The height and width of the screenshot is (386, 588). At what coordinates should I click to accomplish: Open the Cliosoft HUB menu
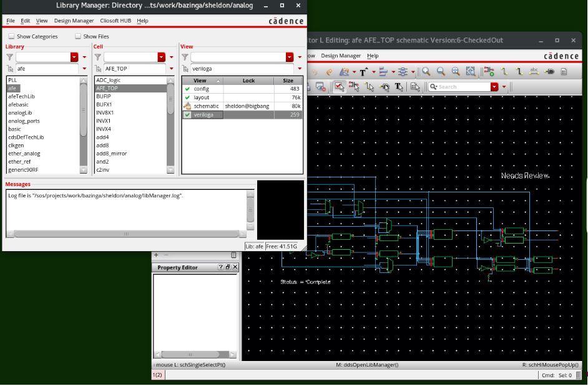coord(115,21)
